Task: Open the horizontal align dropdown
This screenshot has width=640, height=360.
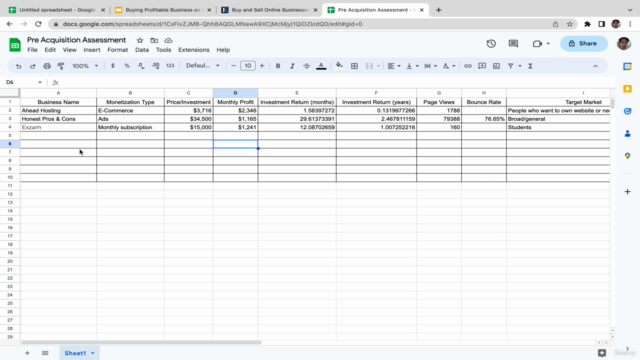Action: [393, 66]
